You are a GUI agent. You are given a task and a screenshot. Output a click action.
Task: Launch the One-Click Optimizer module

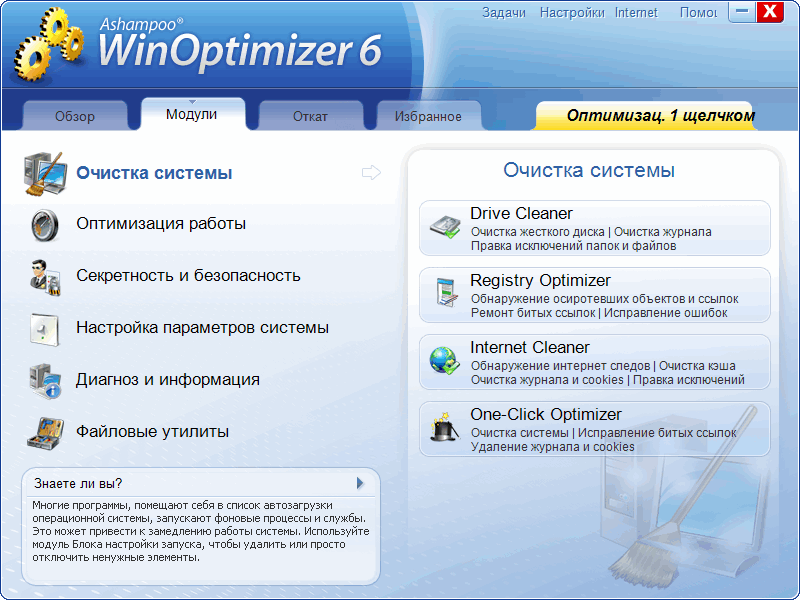point(595,429)
